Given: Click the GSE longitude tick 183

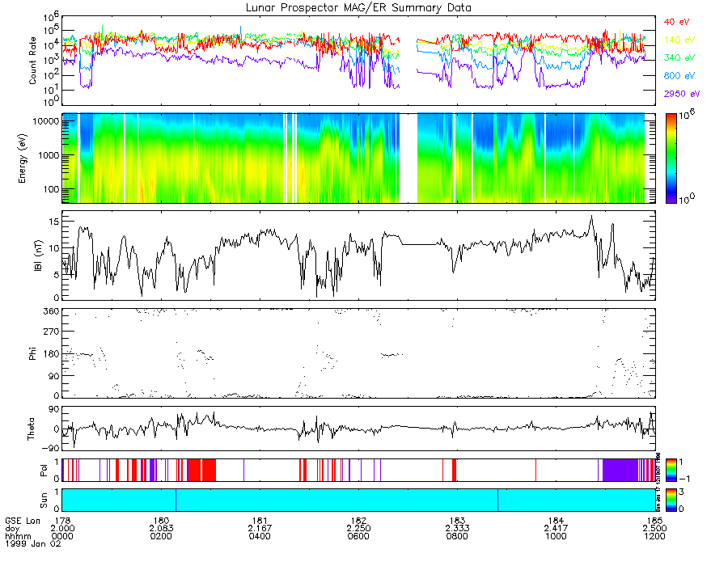Looking at the screenshot, I should (457, 521).
